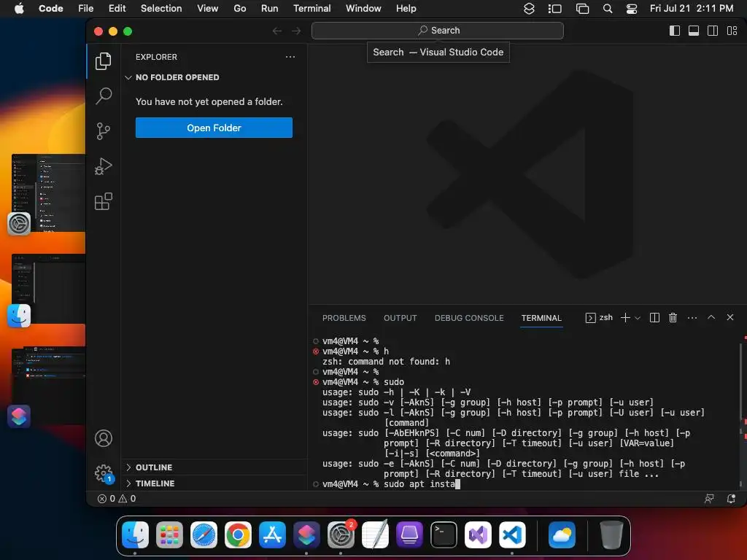This screenshot has height=560, width=747.
Task: Close the terminal panel
Action: [729, 317]
